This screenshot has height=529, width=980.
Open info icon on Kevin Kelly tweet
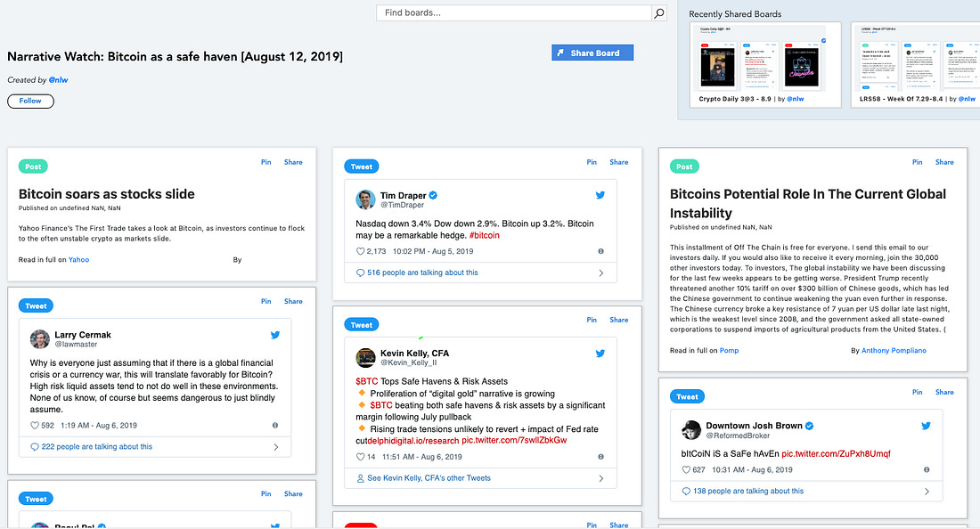[x=600, y=457]
